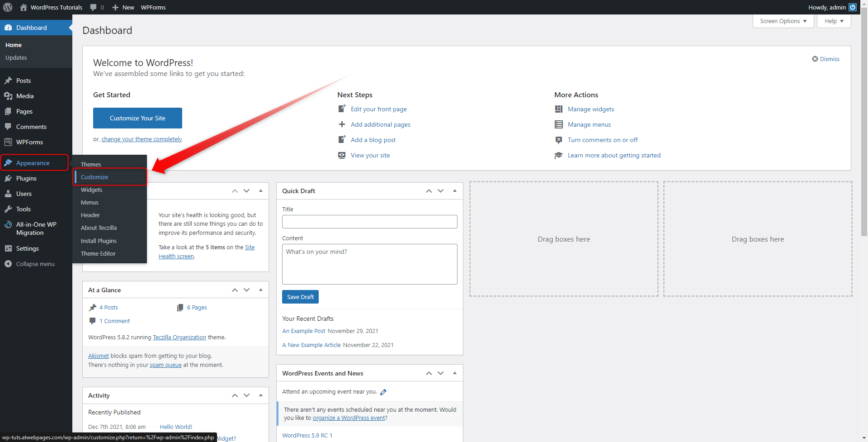The height and width of the screenshot is (442, 868).
Task: Select Customize in Appearance submenu
Action: [x=110, y=177]
